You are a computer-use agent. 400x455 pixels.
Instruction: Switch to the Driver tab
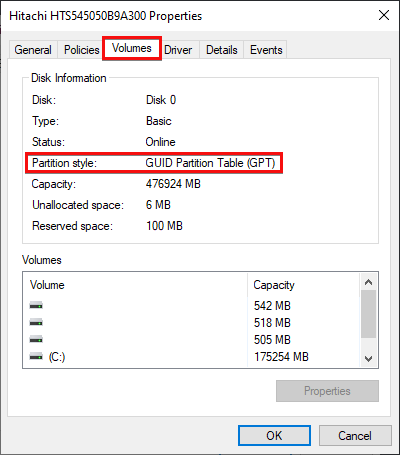[178, 50]
